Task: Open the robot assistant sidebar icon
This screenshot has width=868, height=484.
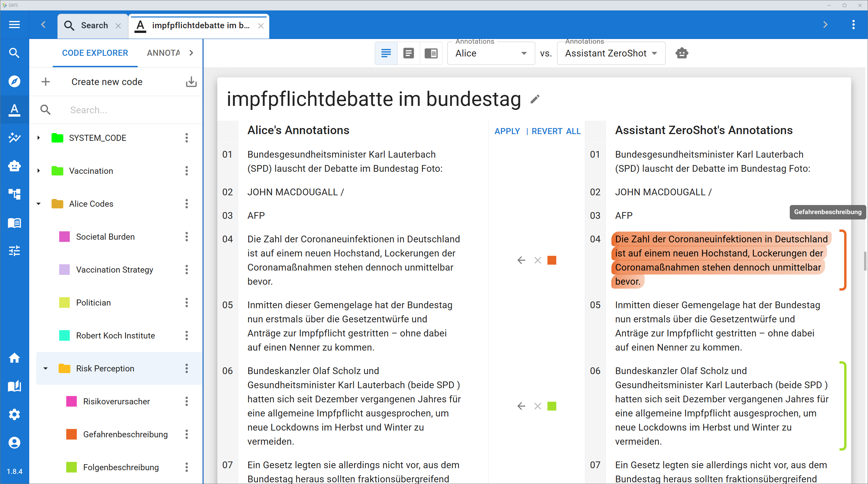Action: [x=14, y=166]
